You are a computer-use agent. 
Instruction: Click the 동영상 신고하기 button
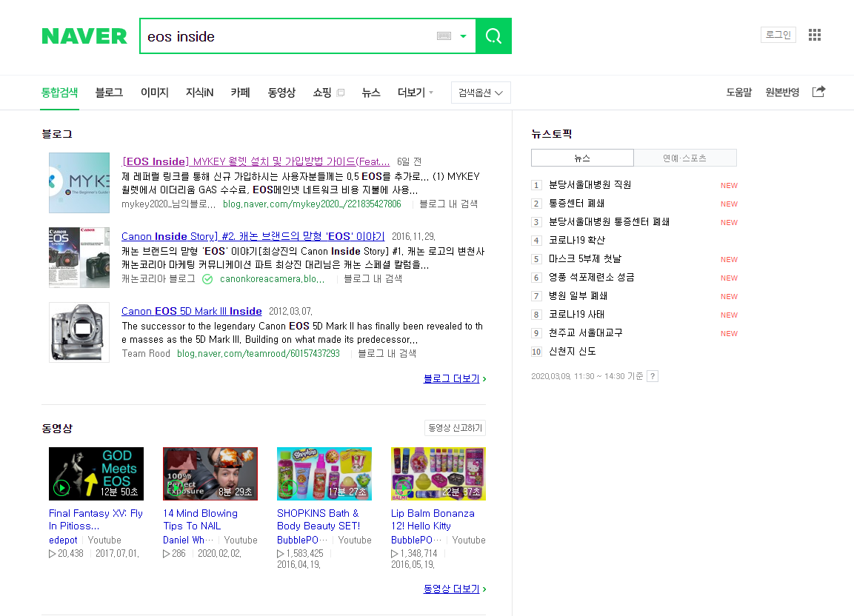pos(455,428)
